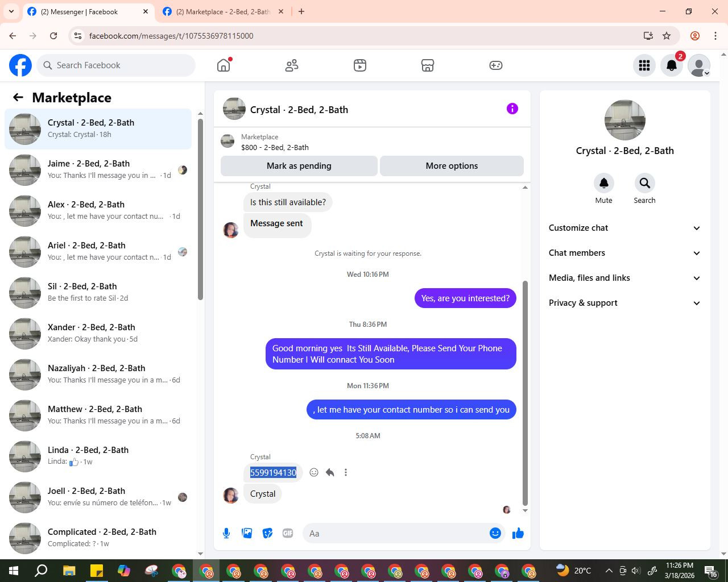Viewport: 728px width, 582px height.
Task: Open Jaime · 2-Bed, 2-Bath conversation
Action: [x=98, y=170]
